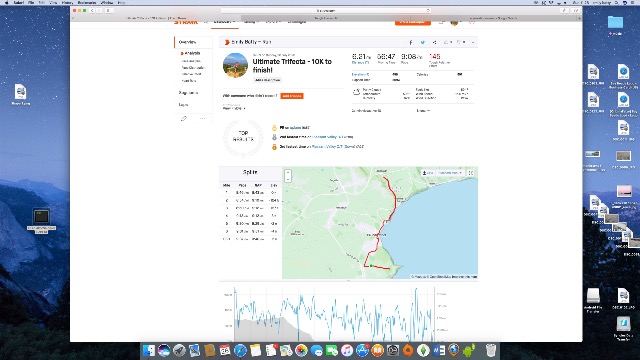Click the pencil edit activity icon

tap(184, 118)
